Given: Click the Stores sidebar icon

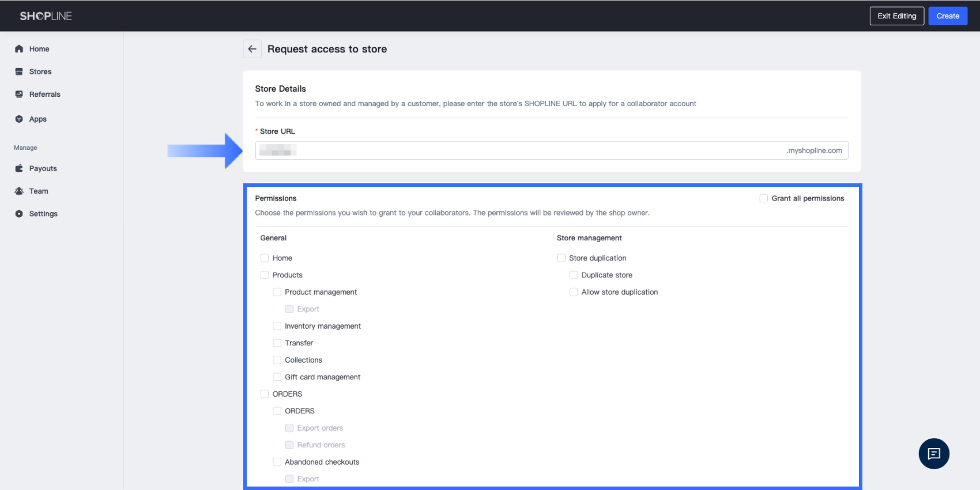Looking at the screenshot, I should (19, 71).
